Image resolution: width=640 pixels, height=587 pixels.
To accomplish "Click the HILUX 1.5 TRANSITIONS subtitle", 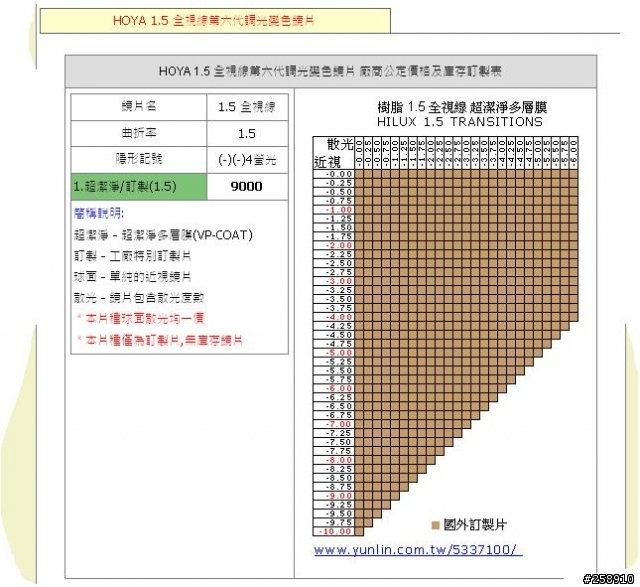I will point(460,122).
